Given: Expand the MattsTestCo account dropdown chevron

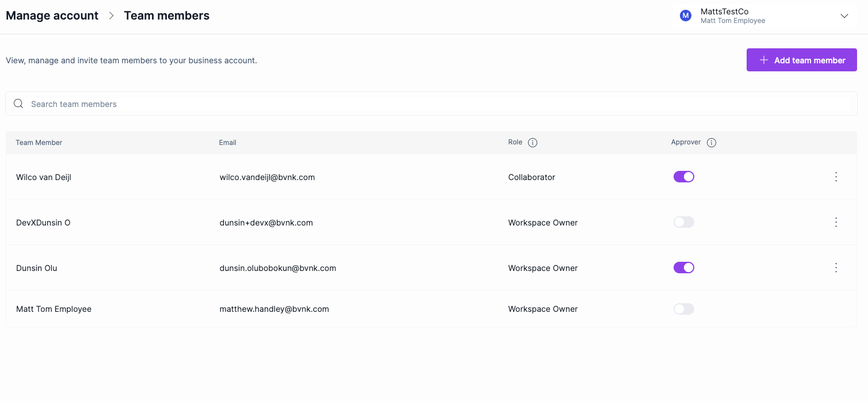Looking at the screenshot, I should pos(844,16).
